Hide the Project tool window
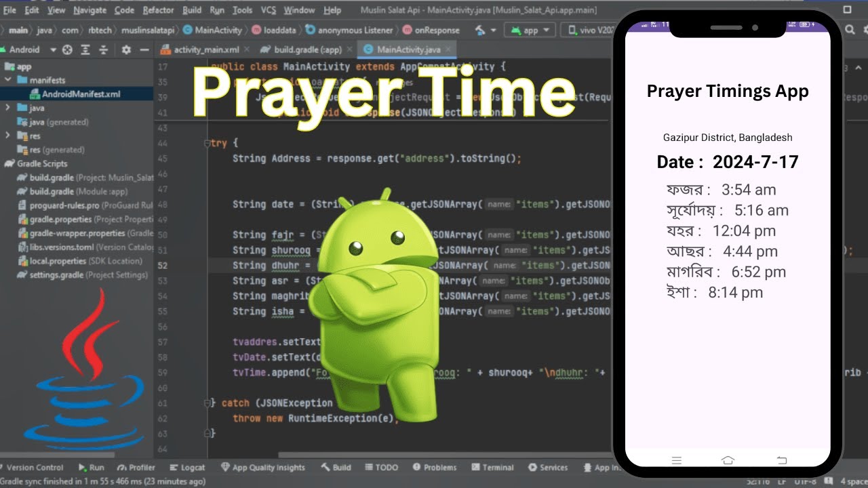 [144, 49]
